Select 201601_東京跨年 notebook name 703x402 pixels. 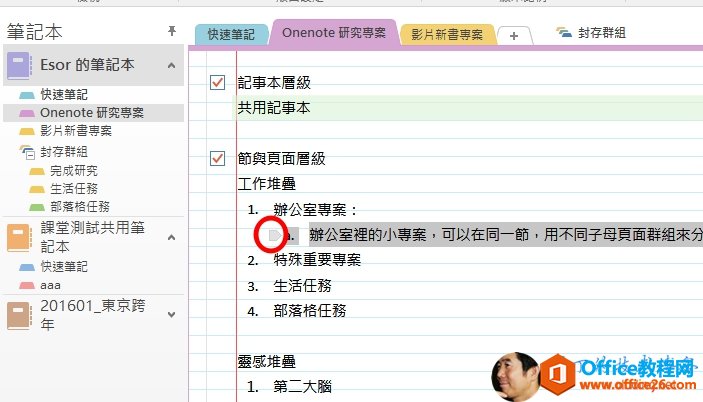(x=92, y=315)
